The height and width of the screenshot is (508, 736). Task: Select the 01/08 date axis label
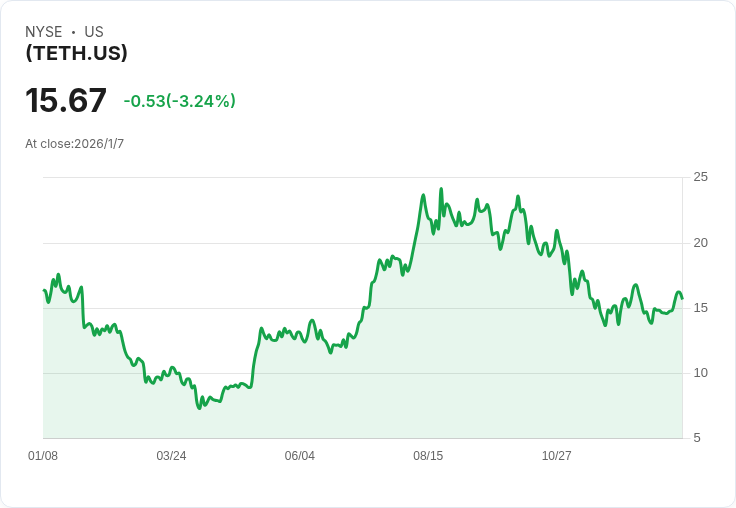43,455
